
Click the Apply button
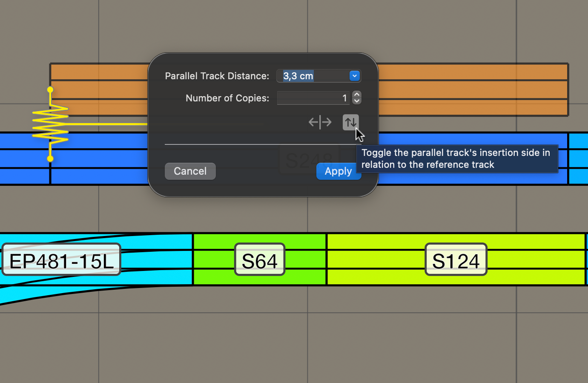tap(338, 171)
